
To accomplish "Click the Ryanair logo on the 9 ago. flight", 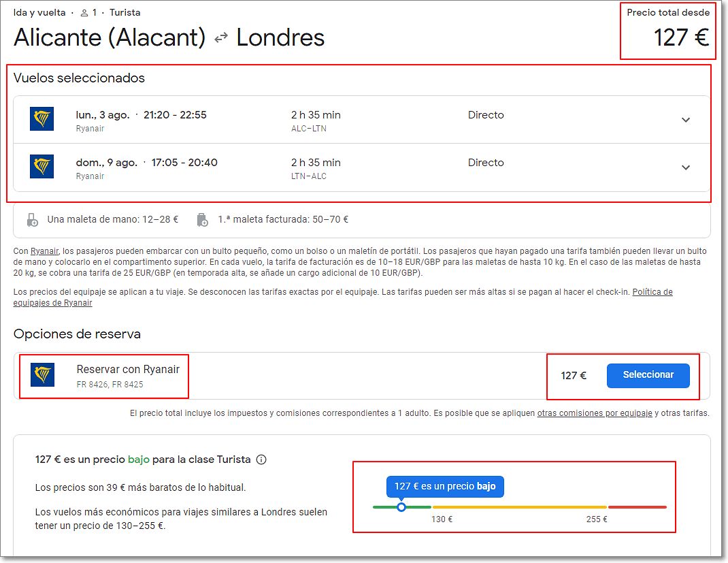I will (42, 166).
